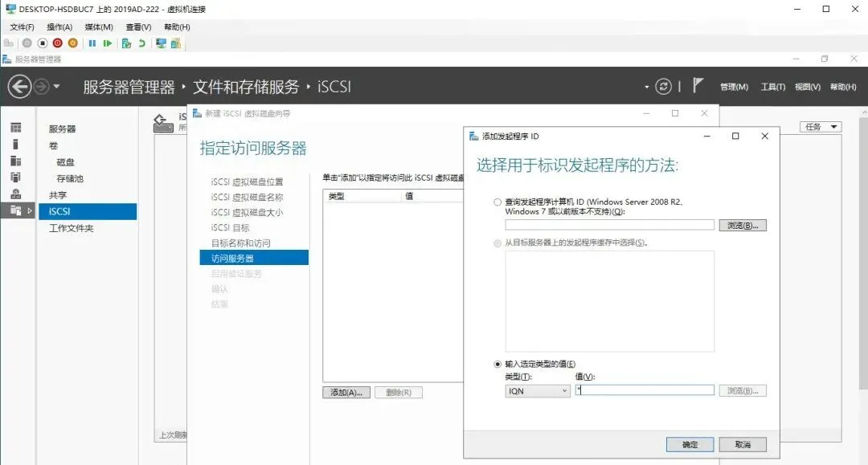
Task: Click the green Resume icon in Hyper-V toolbar
Action: click(x=108, y=45)
